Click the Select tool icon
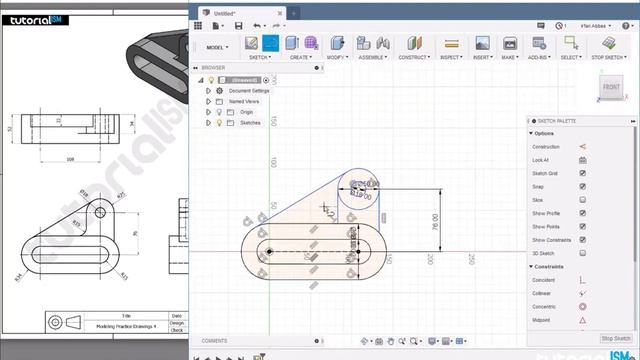This screenshot has height=360, width=640. pos(571,43)
